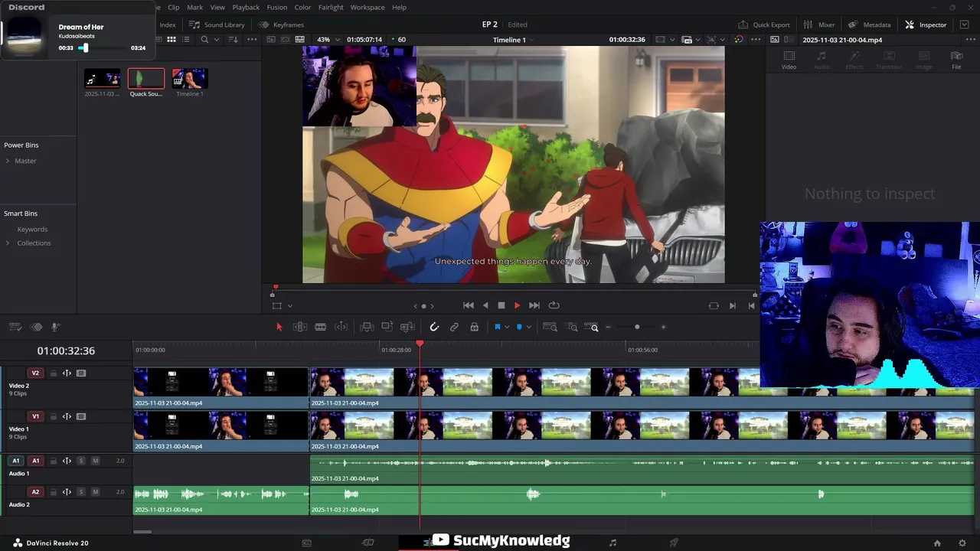Click the Full Extent Zoom icon
Viewport: 980px width, 551px height.
[550, 327]
